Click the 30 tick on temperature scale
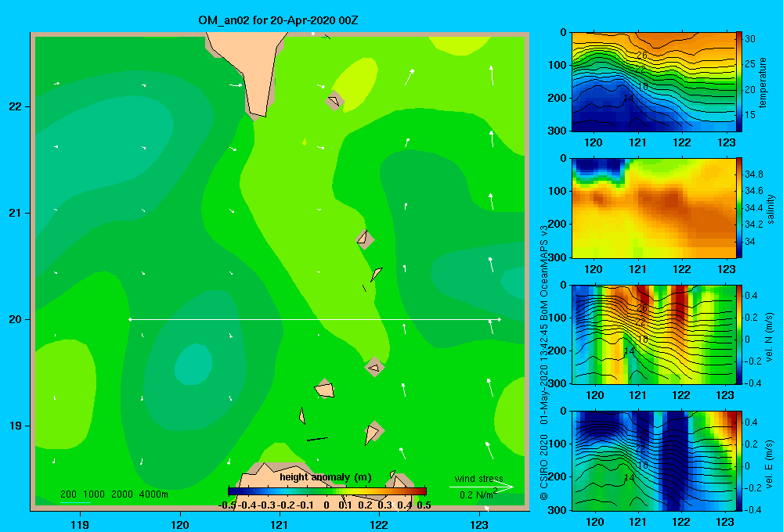The image size is (783, 532). 750,39
